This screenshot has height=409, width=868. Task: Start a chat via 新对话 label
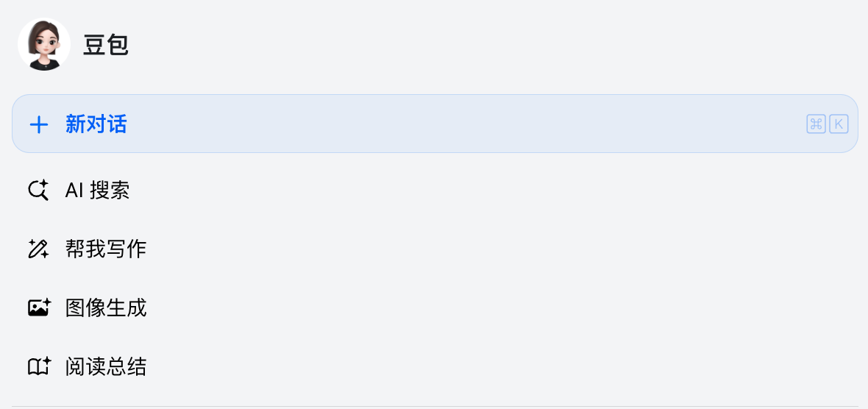point(96,124)
